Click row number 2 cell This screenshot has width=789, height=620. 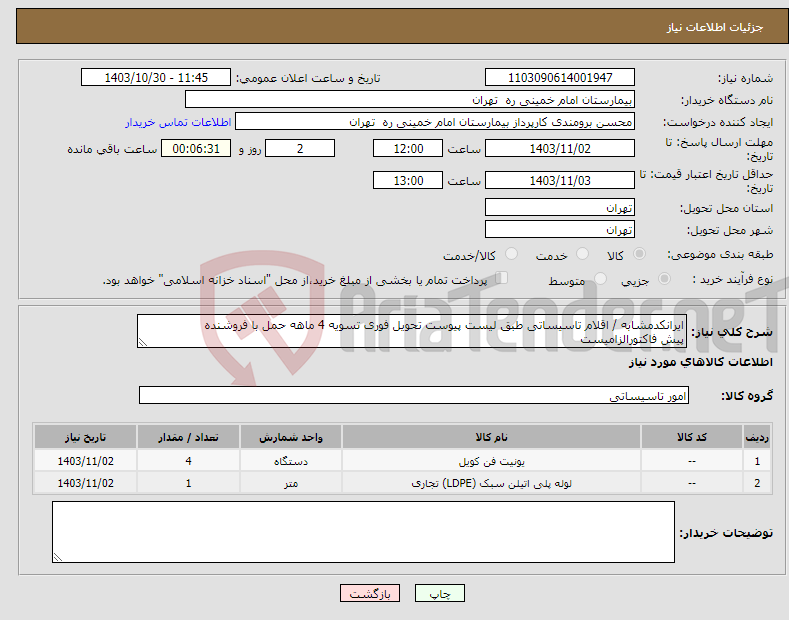[757, 483]
